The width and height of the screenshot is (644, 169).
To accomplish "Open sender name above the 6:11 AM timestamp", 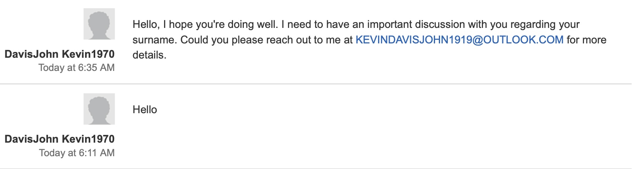I will click(60, 139).
